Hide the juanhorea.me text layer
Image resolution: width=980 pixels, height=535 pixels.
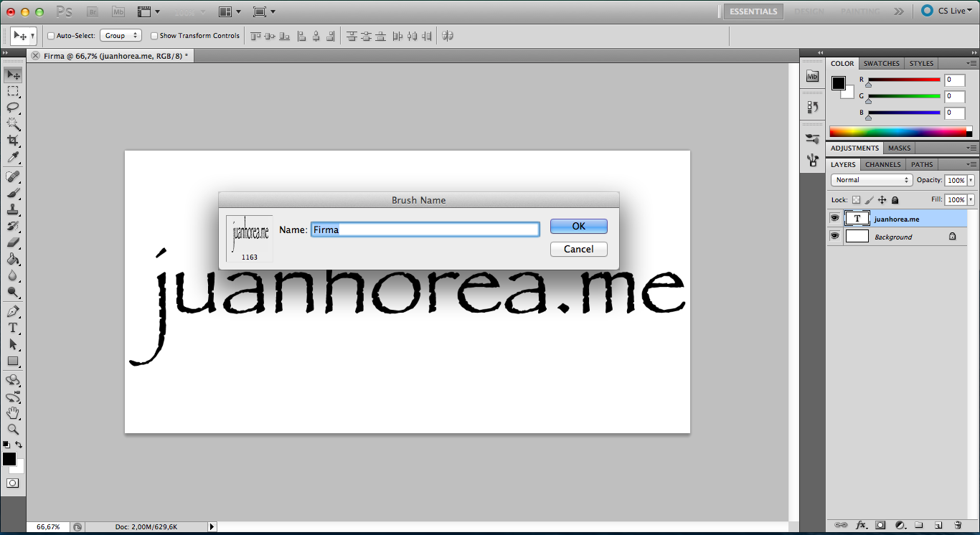834,219
